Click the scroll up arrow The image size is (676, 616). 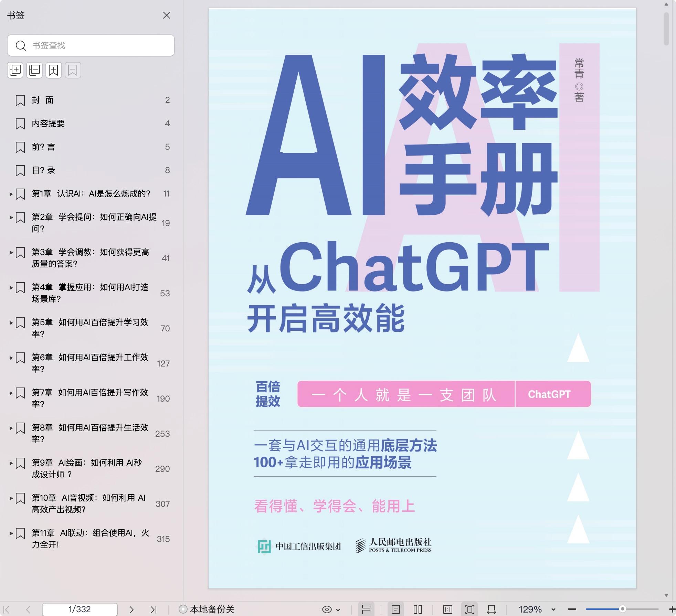666,4
